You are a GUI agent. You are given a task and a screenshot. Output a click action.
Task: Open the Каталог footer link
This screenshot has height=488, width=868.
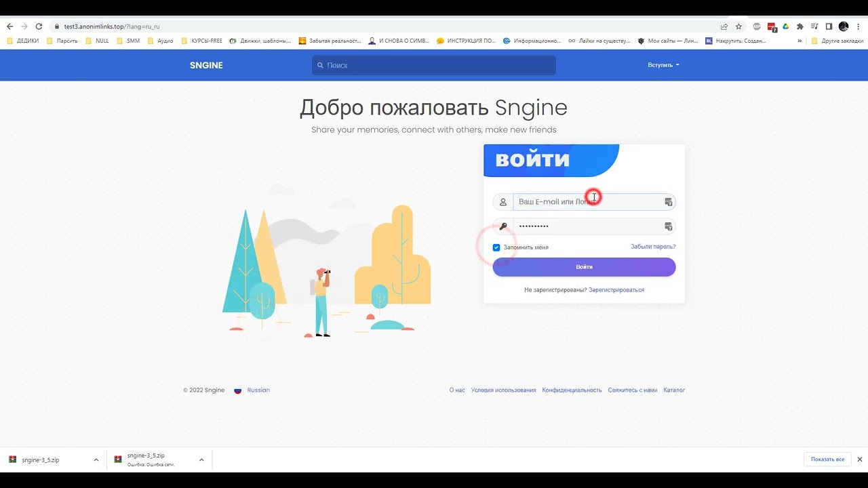tap(674, 390)
